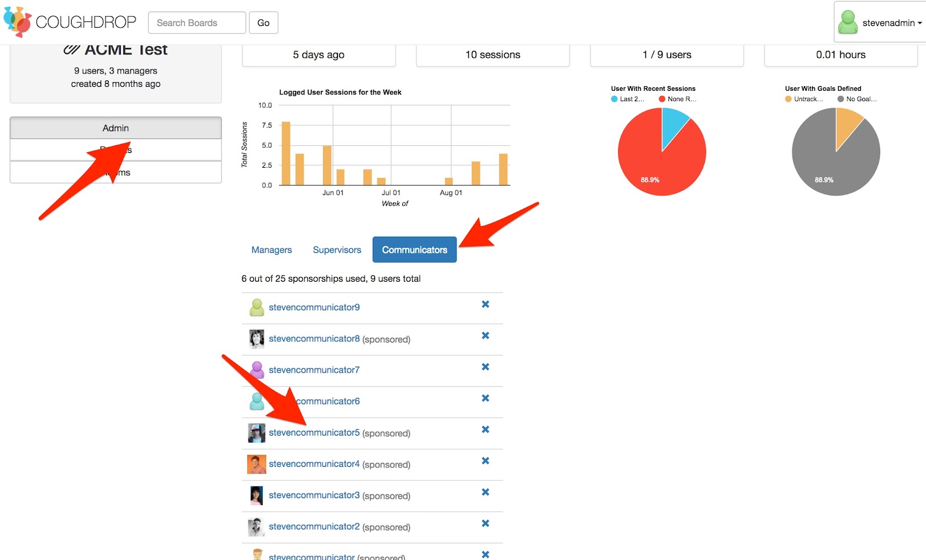
Task: Click stevencommunicator8's profile photo
Action: [257, 339]
